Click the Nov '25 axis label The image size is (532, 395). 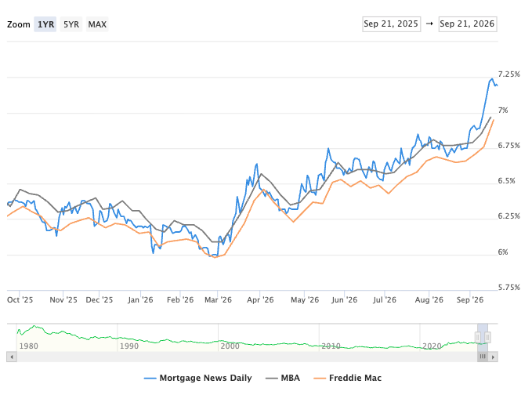(63, 300)
